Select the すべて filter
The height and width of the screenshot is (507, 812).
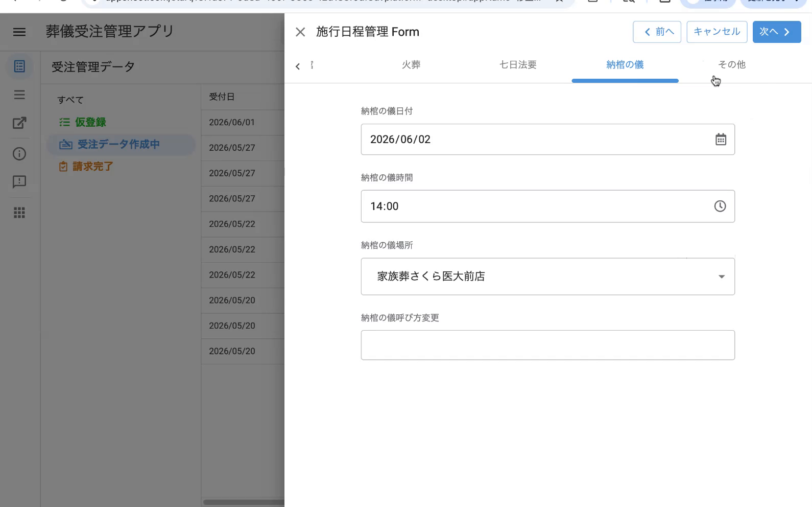tap(70, 100)
